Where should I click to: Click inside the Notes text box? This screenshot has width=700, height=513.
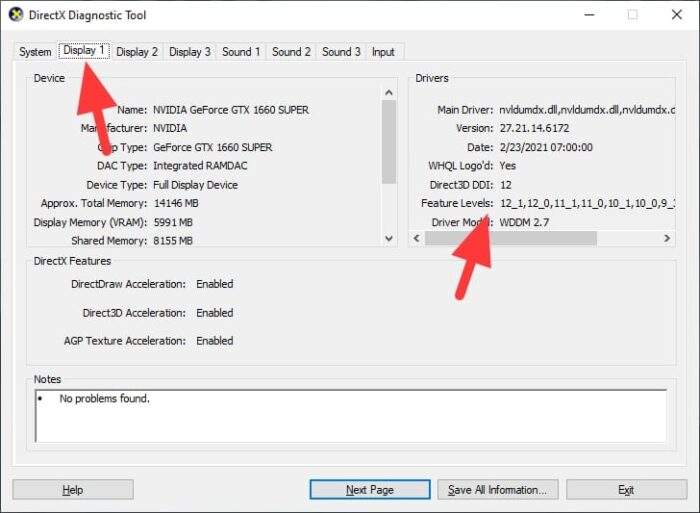coord(351,416)
